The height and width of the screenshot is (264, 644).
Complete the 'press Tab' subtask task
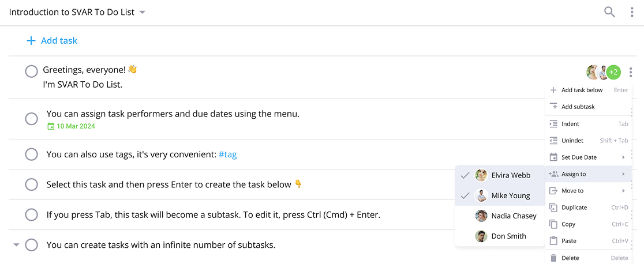[32, 215]
